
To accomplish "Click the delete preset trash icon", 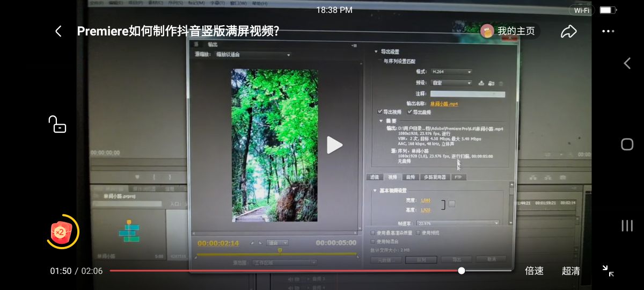I will 501,83.
